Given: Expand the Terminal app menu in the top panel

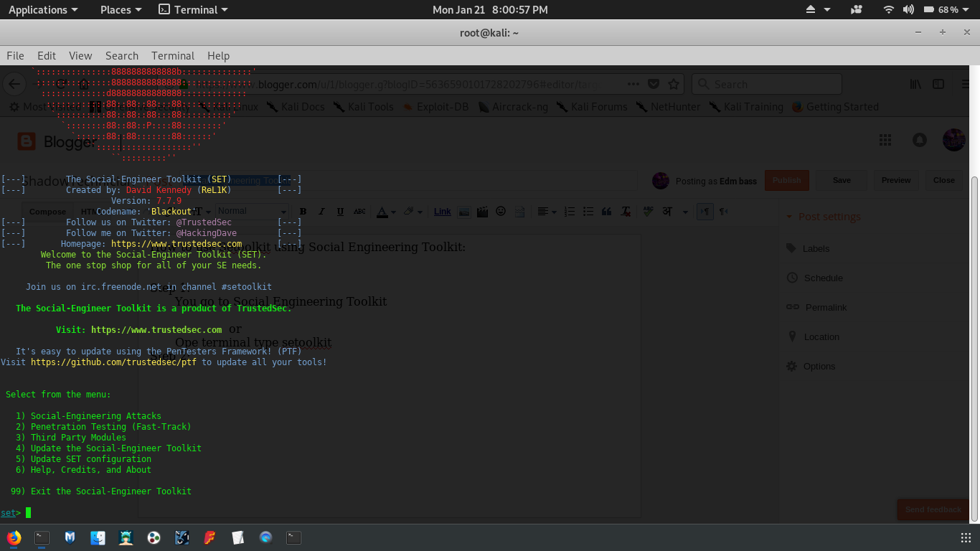Looking at the screenshot, I should point(194,9).
